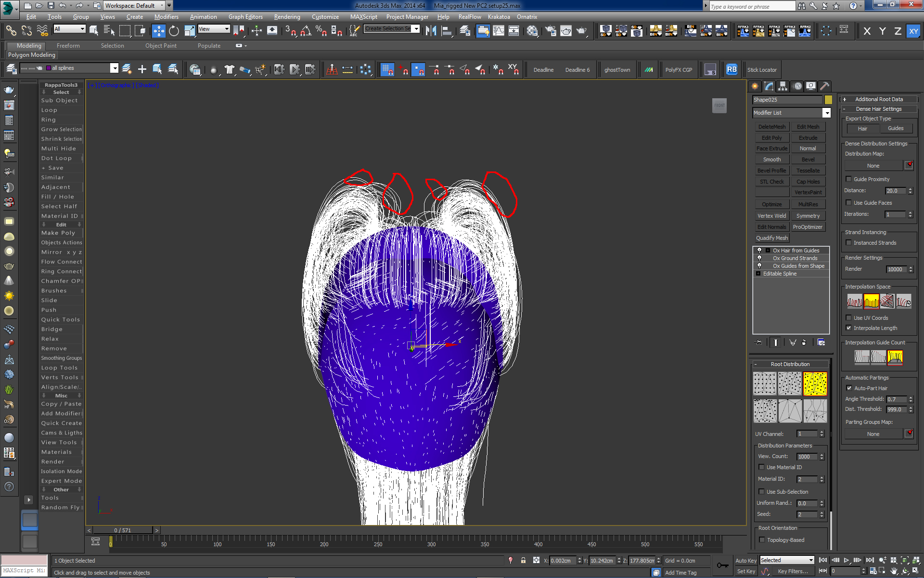Uncheck the Auto-Part Hair checkbox
Image resolution: width=924 pixels, height=578 pixels.
click(849, 388)
